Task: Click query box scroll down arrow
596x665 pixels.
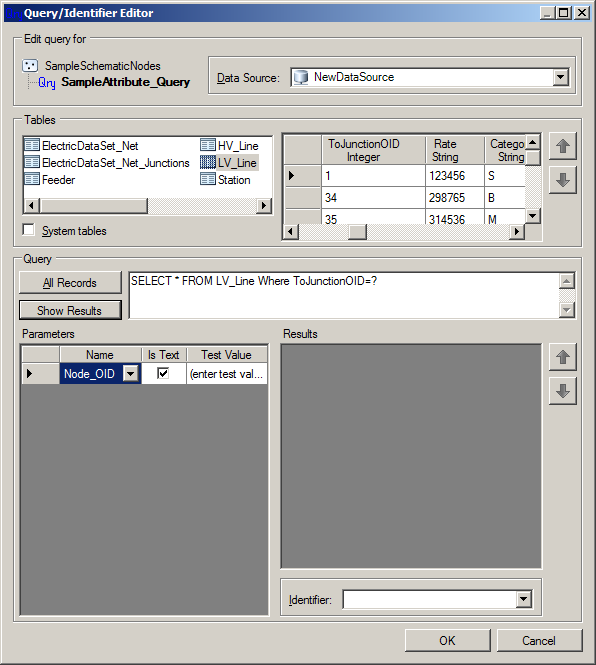Action: coord(567,310)
